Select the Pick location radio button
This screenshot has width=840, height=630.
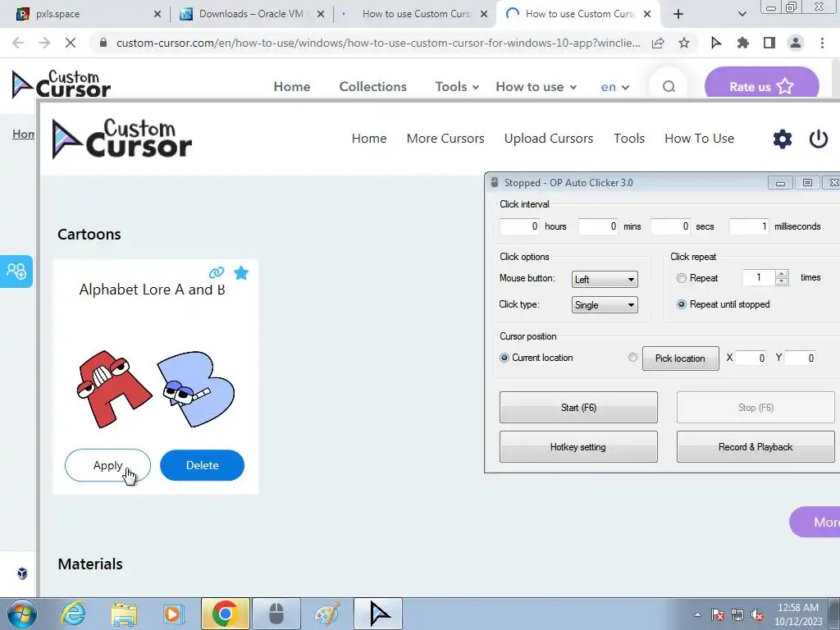(x=632, y=358)
